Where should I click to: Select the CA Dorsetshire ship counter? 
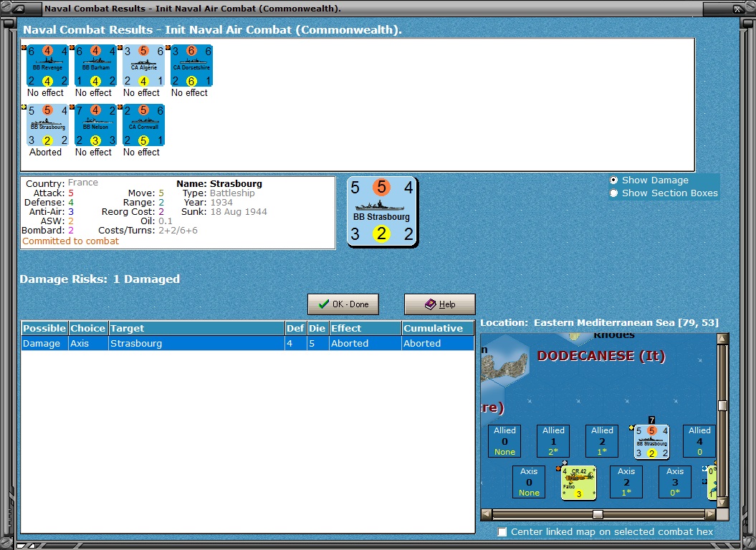coord(192,66)
